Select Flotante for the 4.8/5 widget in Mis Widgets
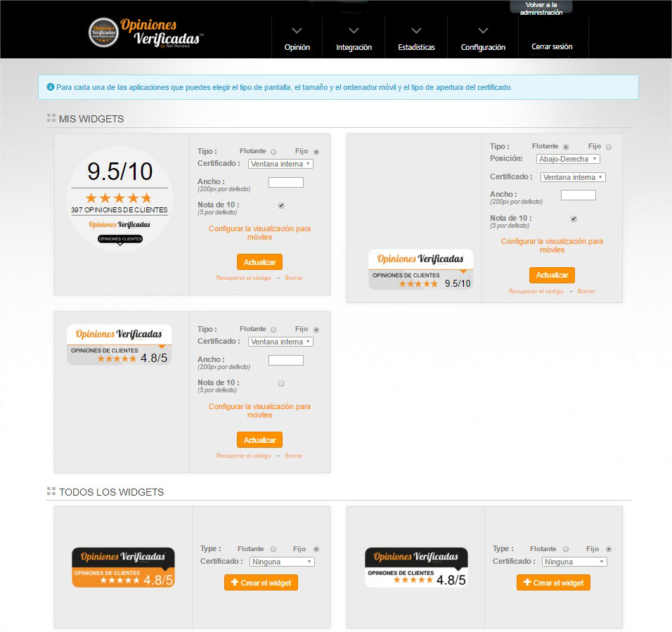The width and height of the screenshot is (672, 632). [273, 330]
